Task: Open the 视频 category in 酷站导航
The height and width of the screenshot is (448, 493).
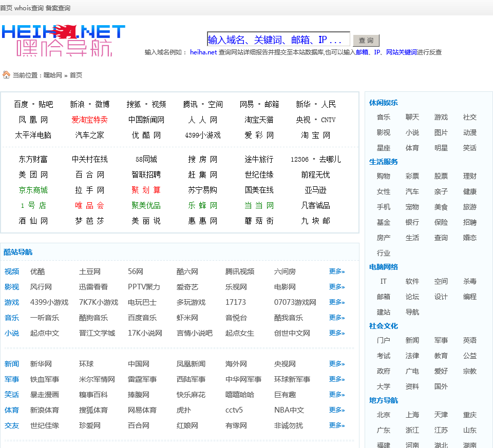Action: coord(12,271)
